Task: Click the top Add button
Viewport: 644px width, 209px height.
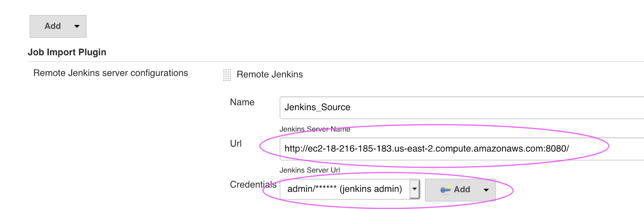Action: tap(58, 26)
